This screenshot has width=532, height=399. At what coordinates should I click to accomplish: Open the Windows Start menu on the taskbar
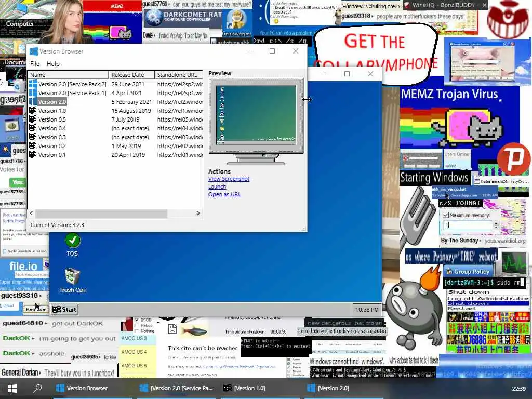coord(12,389)
